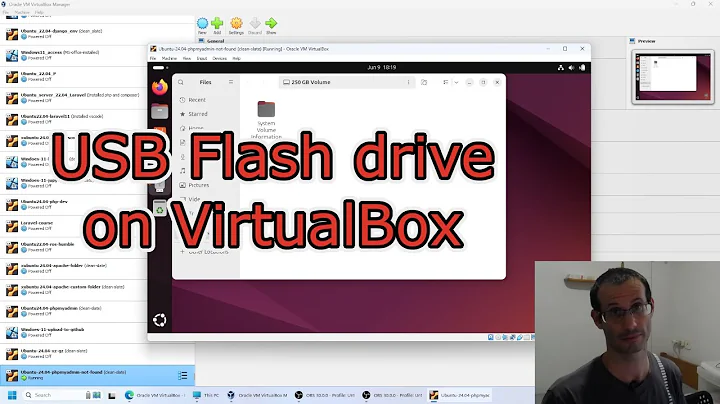The image size is (720, 404).
Task: Click the network icon in Ubuntu top bar
Action: tap(561, 67)
